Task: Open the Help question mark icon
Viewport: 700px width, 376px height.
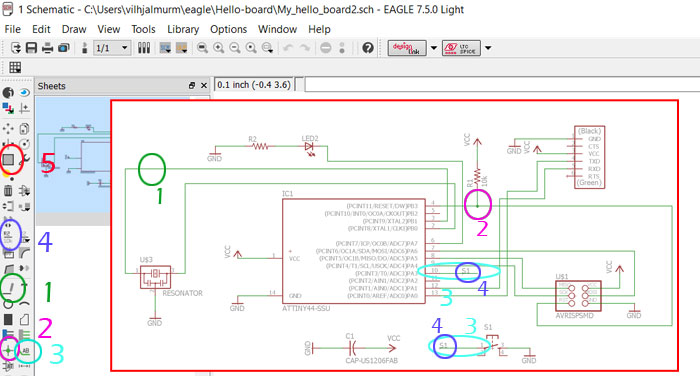Action: [368, 48]
